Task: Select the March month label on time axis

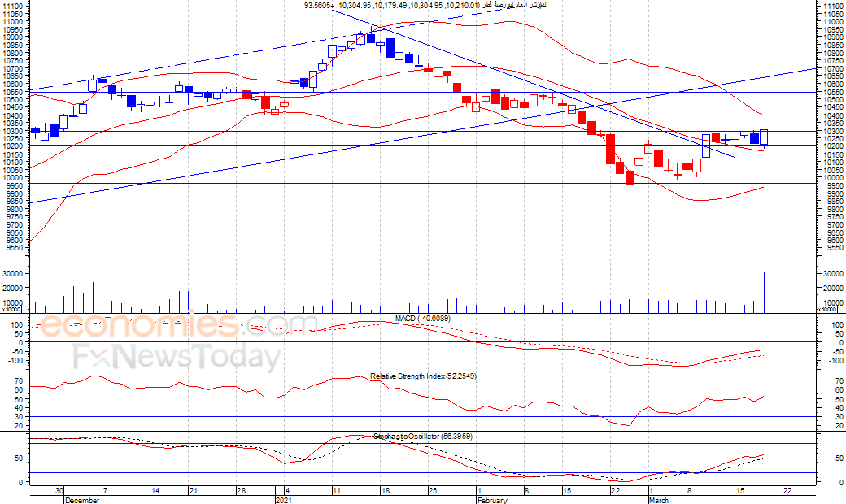Action: (x=658, y=500)
